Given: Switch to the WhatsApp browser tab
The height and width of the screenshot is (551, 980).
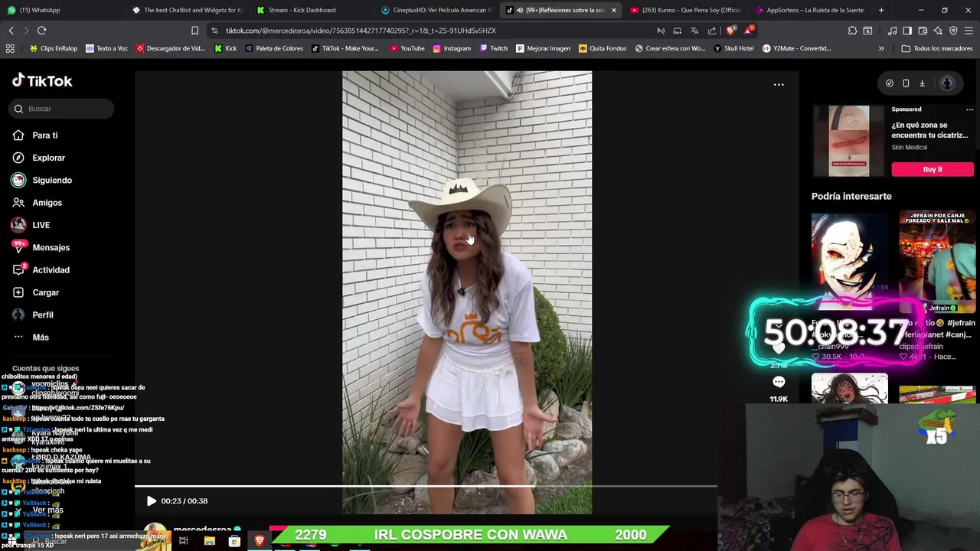Looking at the screenshot, I should click(63, 10).
